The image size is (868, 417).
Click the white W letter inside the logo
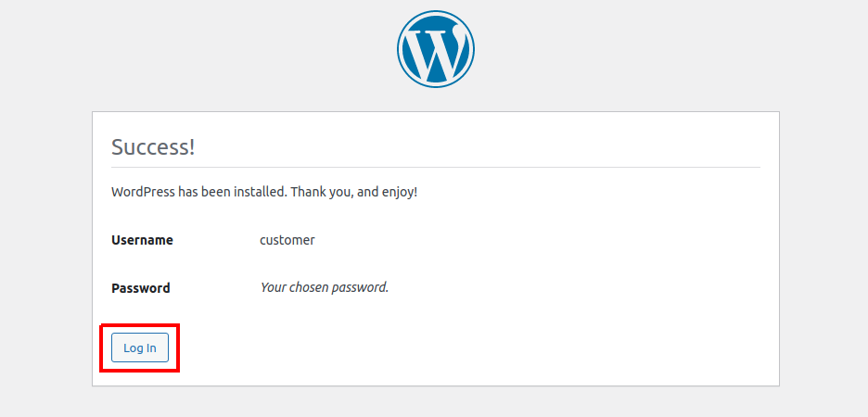tap(434, 53)
